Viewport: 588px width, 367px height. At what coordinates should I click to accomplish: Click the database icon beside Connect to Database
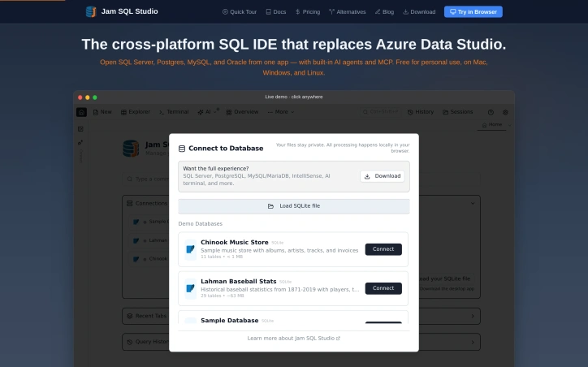[182, 149]
